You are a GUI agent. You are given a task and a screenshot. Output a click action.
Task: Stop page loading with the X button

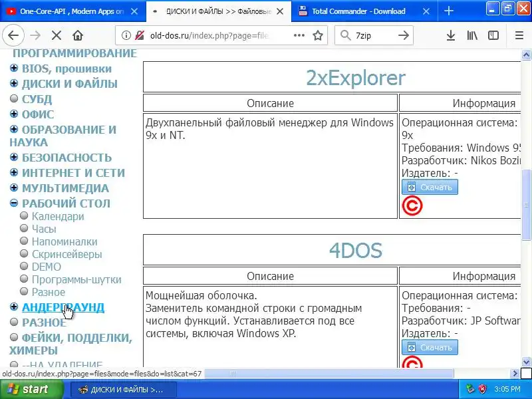pos(57,35)
